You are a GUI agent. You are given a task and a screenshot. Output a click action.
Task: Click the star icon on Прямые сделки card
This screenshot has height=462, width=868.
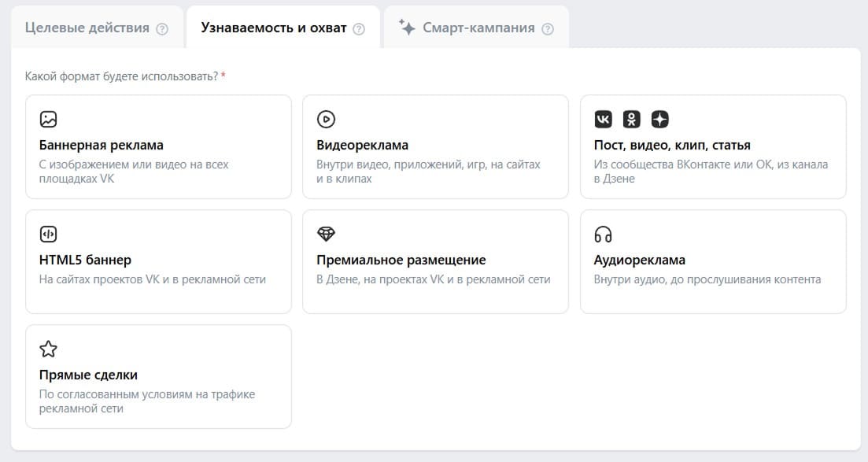[49, 349]
